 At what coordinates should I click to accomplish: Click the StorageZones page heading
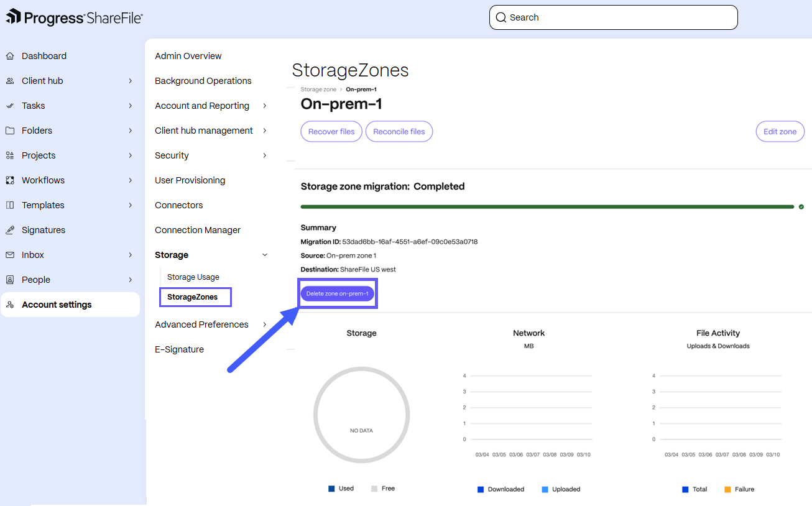coord(351,70)
